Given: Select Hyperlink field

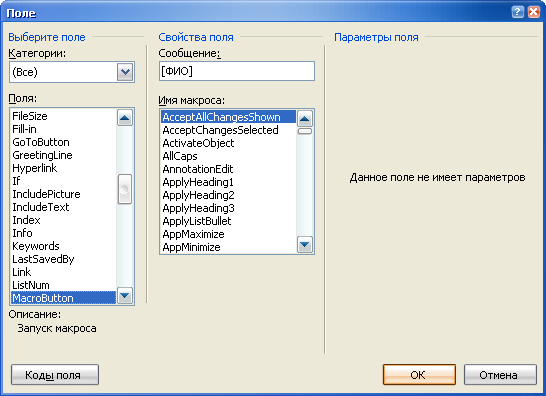Looking at the screenshot, I should pyautogui.click(x=64, y=168).
